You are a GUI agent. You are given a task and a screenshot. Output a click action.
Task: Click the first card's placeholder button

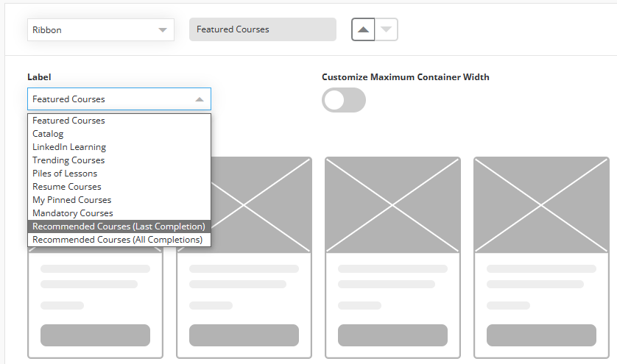pyautogui.click(x=95, y=335)
